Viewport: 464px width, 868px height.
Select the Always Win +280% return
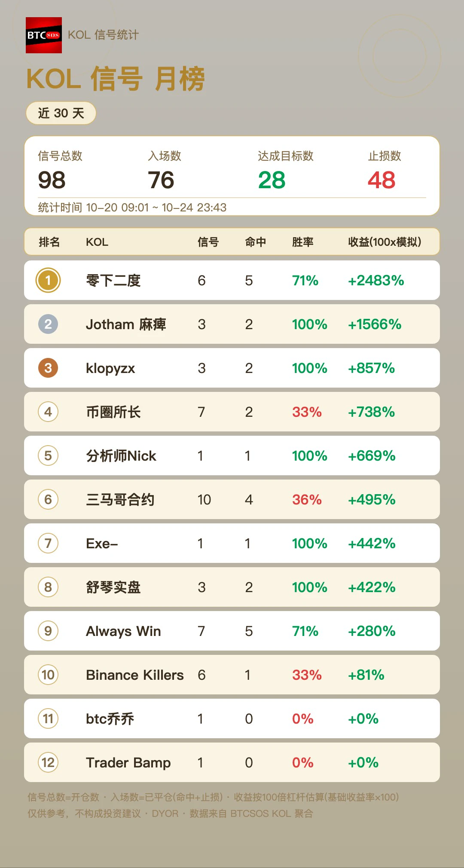tap(372, 631)
